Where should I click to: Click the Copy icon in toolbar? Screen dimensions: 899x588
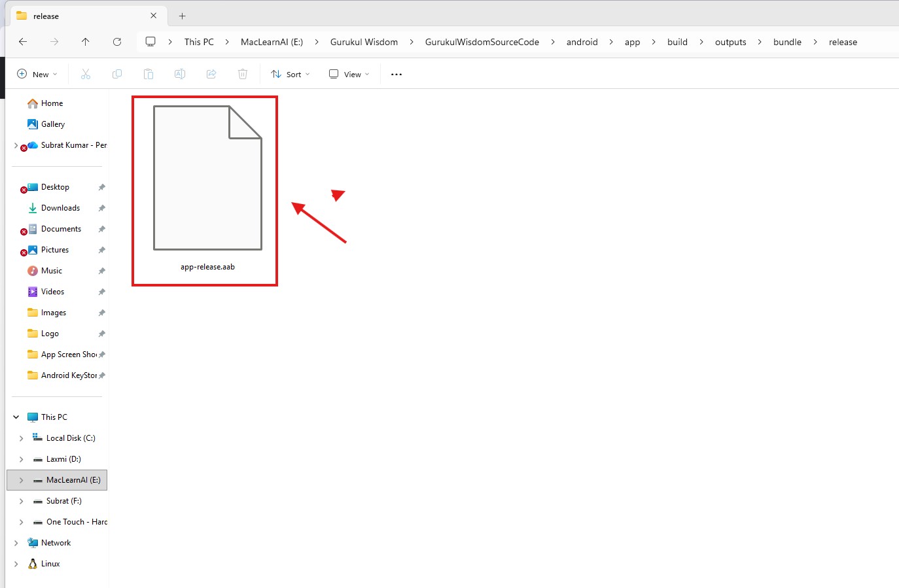tap(117, 75)
